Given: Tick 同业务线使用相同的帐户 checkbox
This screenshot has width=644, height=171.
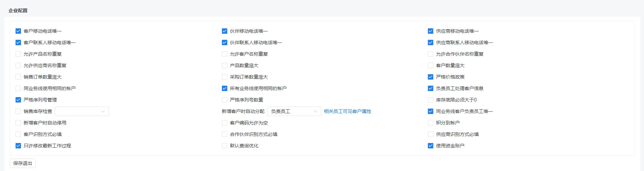Looking at the screenshot, I should coord(18,88).
